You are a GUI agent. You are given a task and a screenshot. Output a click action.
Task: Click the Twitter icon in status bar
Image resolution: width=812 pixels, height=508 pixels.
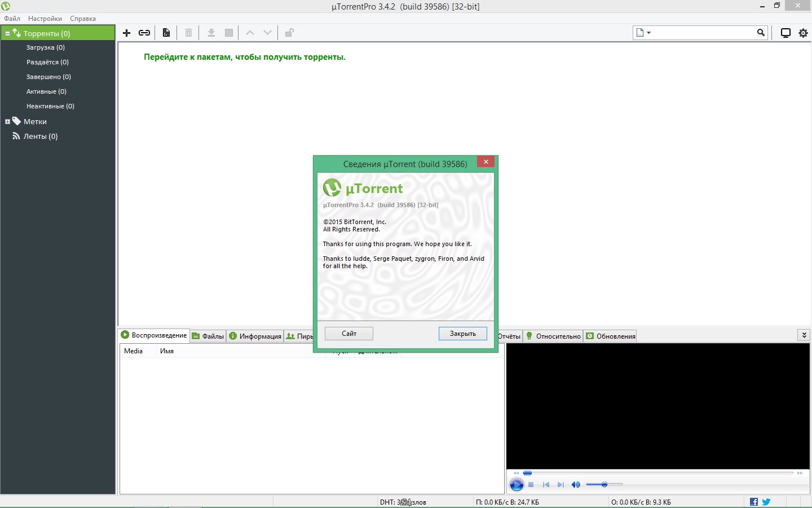[x=766, y=502]
